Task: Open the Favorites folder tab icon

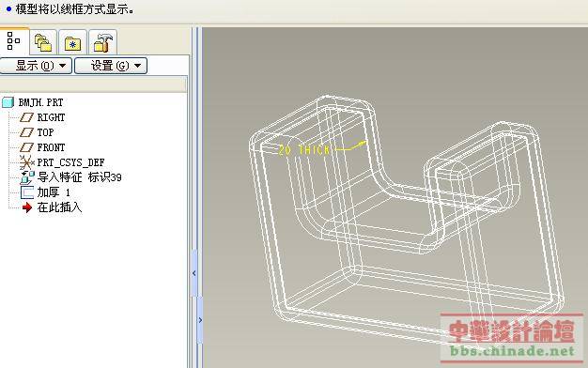Action: (72, 43)
